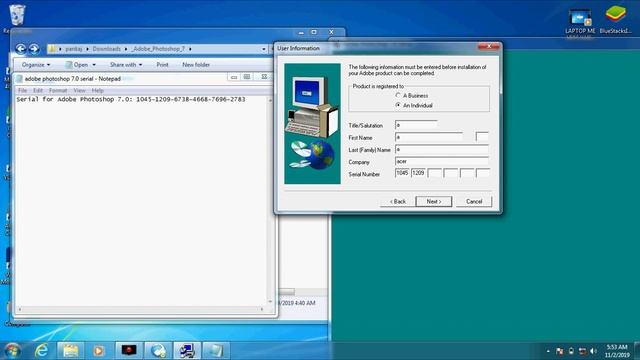Click Next in User Information dialog
Viewport: 640px width, 360px height.
[433, 202]
